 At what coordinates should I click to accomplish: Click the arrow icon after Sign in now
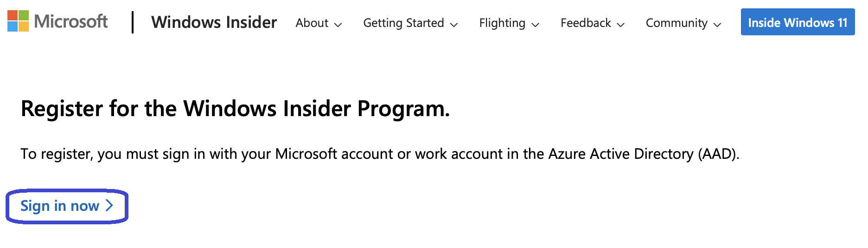coord(109,205)
